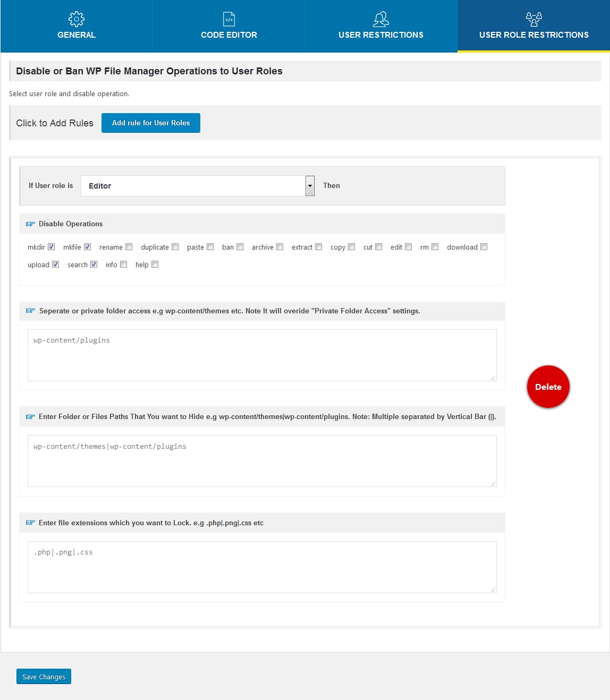Open the User Restrictions tab
The width and height of the screenshot is (610, 700).
coord(381,26)
